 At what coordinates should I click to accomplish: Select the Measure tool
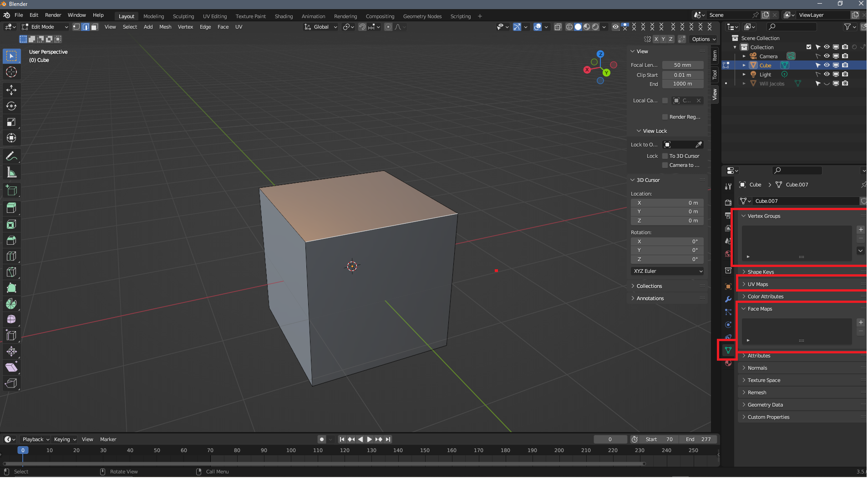pos(11,172)
